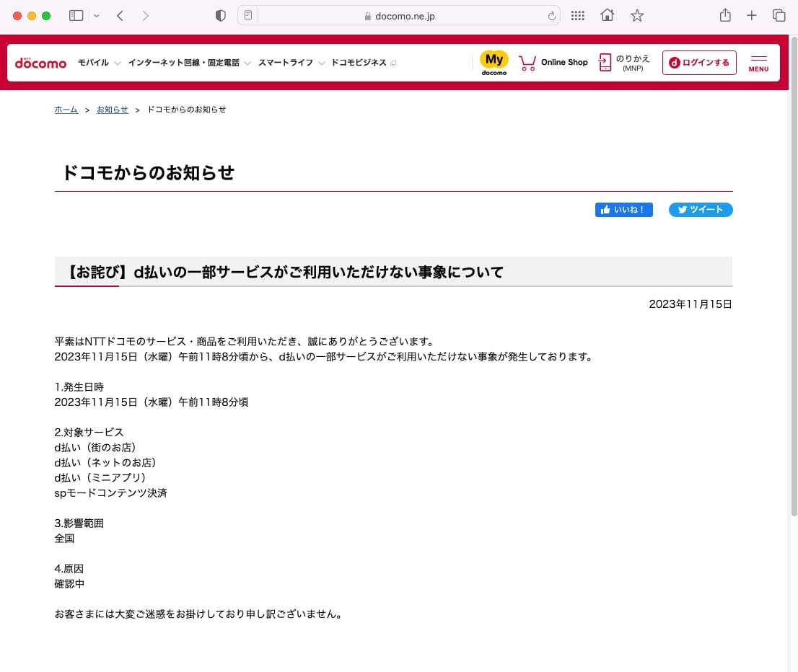The image size is (798, 672).
Task: Go back with the browser back arrow
Action: 120,16
